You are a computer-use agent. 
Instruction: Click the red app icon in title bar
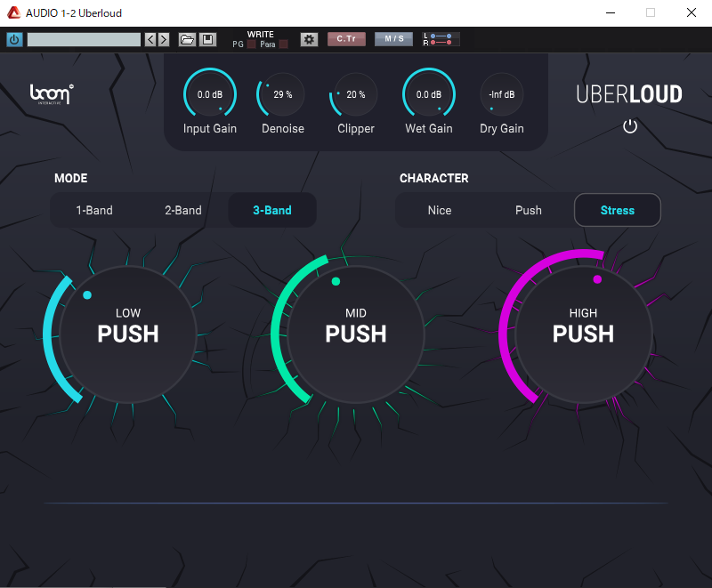point(14,12)
